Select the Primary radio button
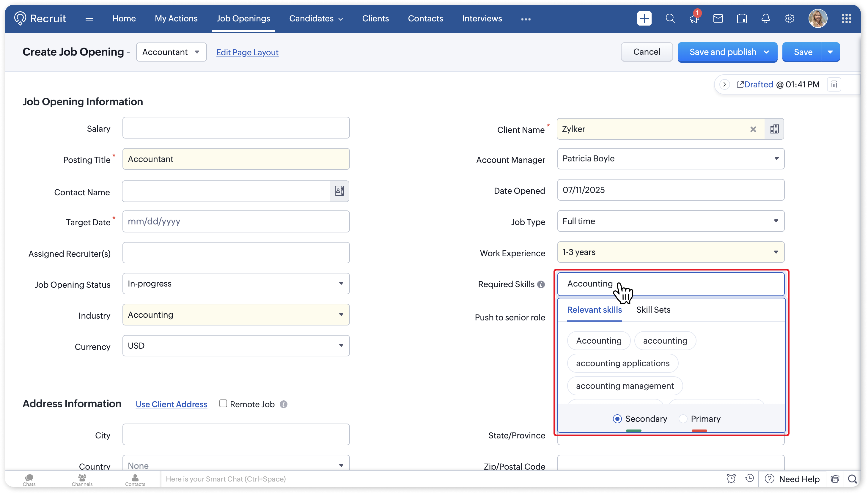 [683, 419]
